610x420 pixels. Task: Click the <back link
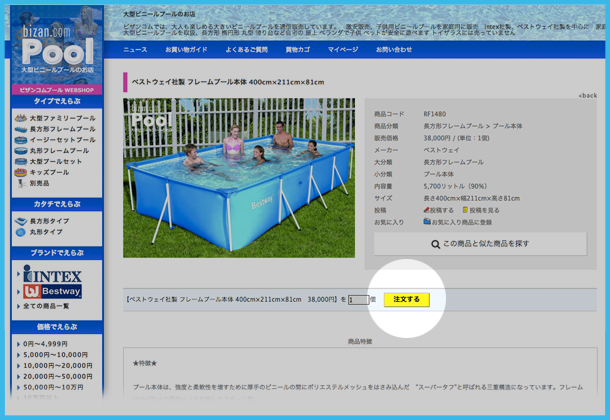(587, 95)
